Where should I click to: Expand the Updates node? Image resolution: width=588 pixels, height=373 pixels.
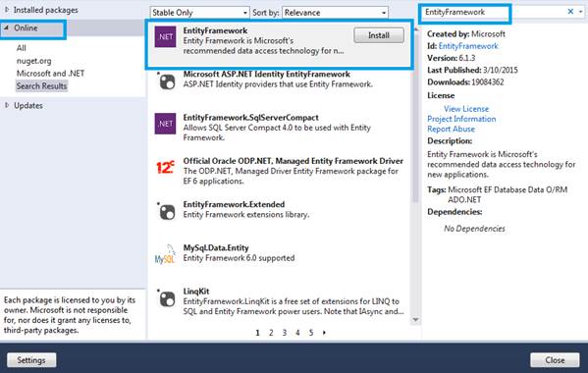6,105
